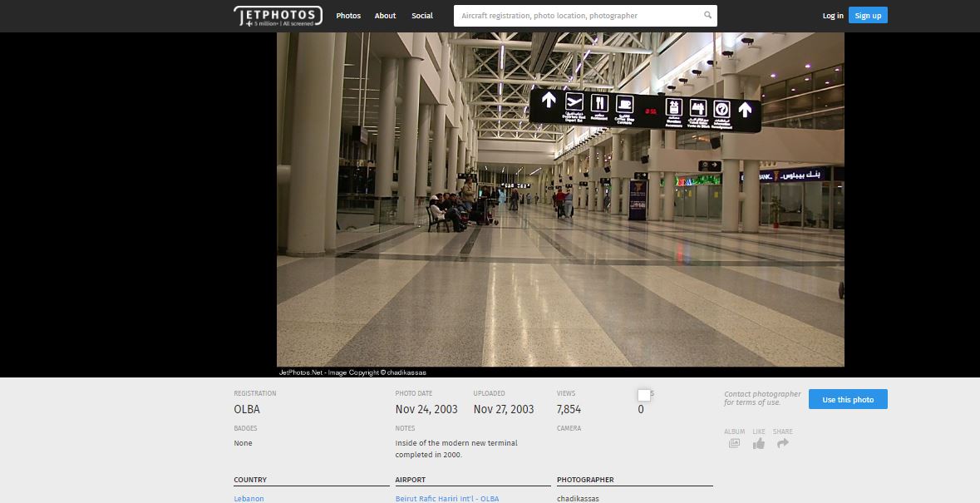
Task: Like this photo with thumbs-up icon
Action: pos(758,443)
